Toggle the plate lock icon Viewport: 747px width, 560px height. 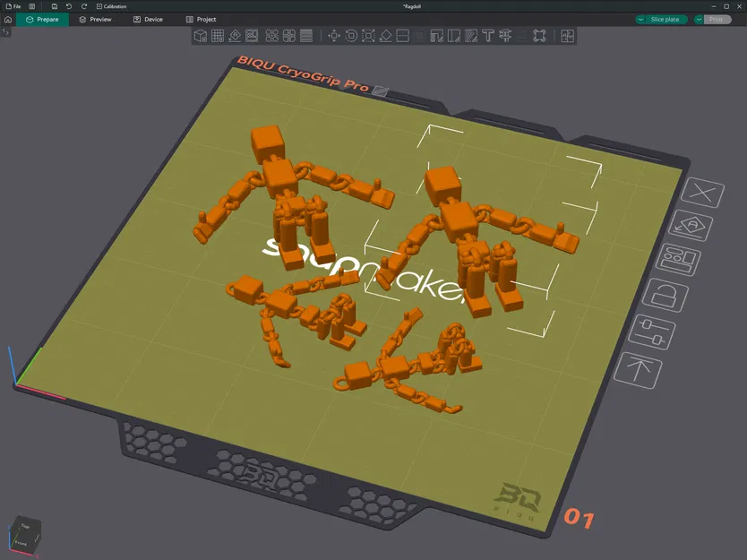[x=665, y=295]
